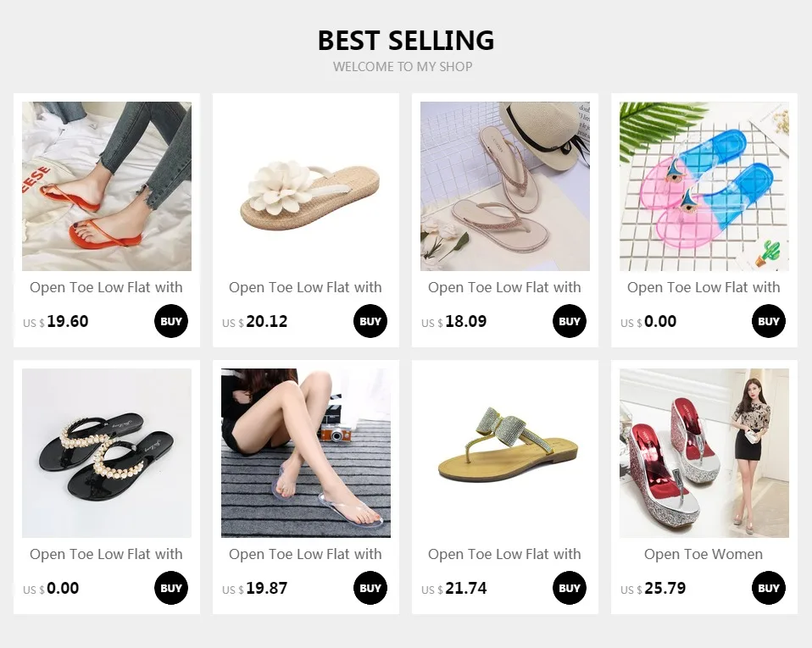The width and height of the screenshot is (812, 648).
Task: Click BUY for the pink and blue jelly sandals
Action: pos(769,321)
